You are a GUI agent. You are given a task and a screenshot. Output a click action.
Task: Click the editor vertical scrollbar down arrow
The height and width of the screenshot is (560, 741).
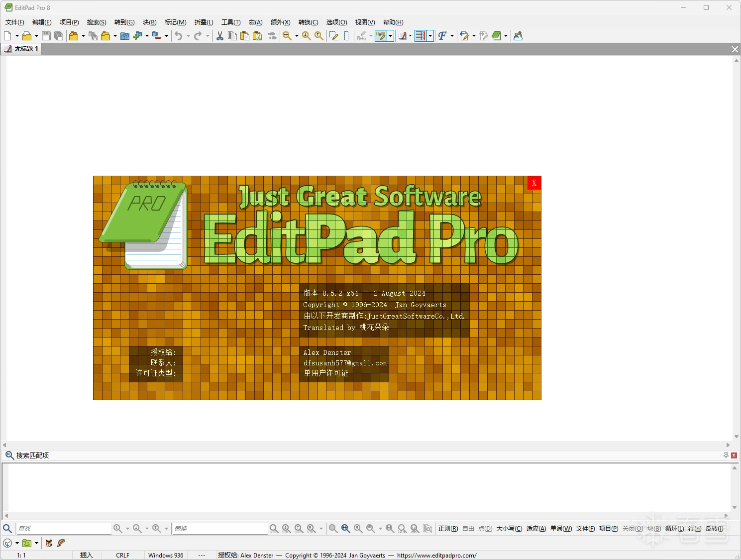click(737, 437)
